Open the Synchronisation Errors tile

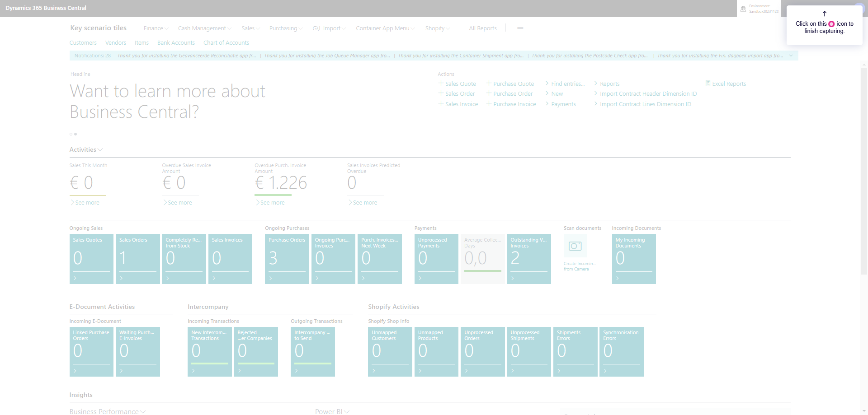(x=622, y=351)
